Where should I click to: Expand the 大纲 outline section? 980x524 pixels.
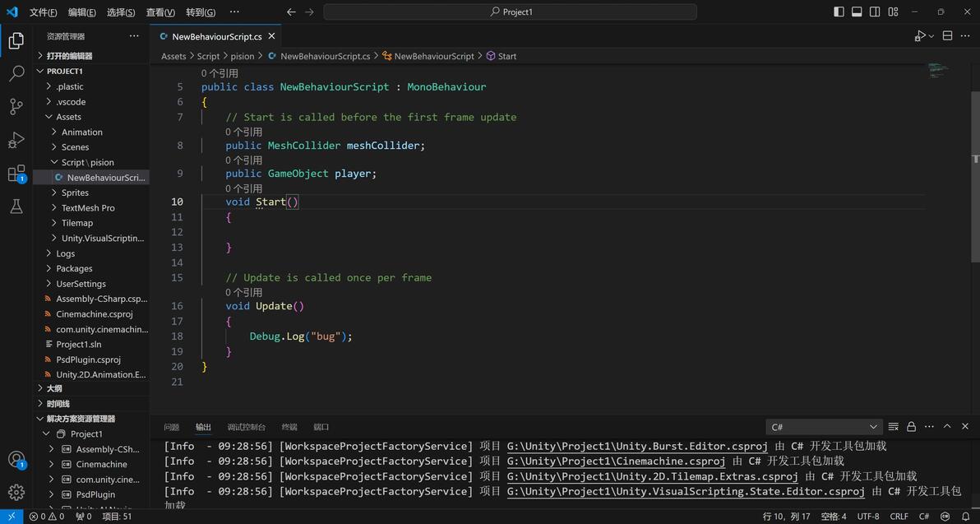click(54, 388)
